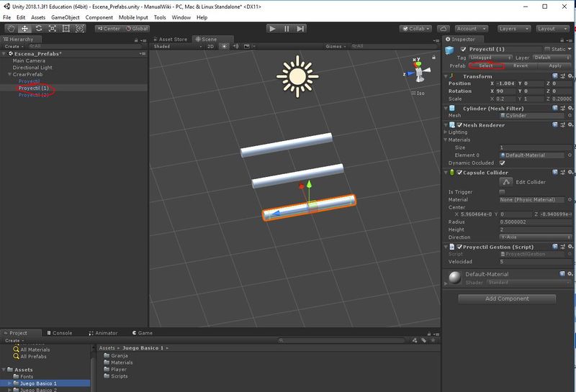This screenshot has height=392, width=576.
Task: Select the Rotate tool
Action: pos(39,29)
